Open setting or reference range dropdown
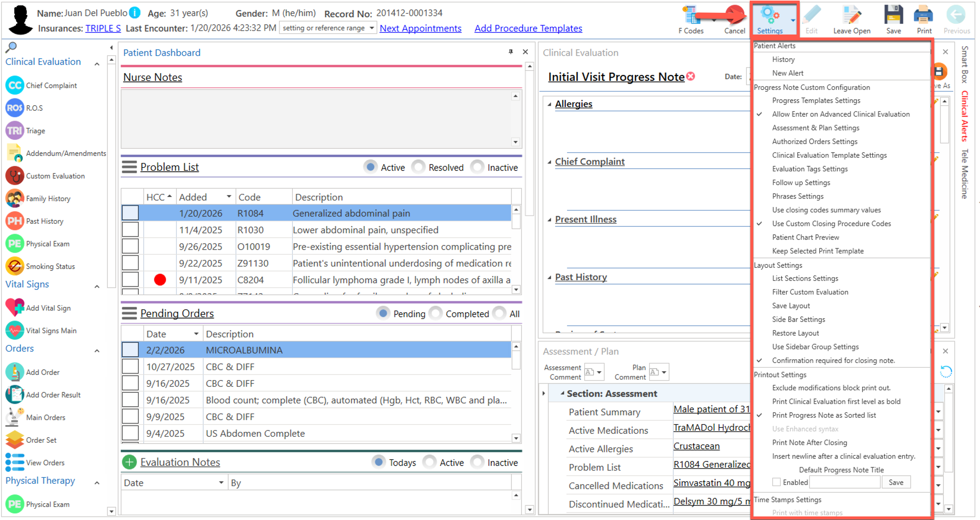Screen dimensions: 980x520 371,28
